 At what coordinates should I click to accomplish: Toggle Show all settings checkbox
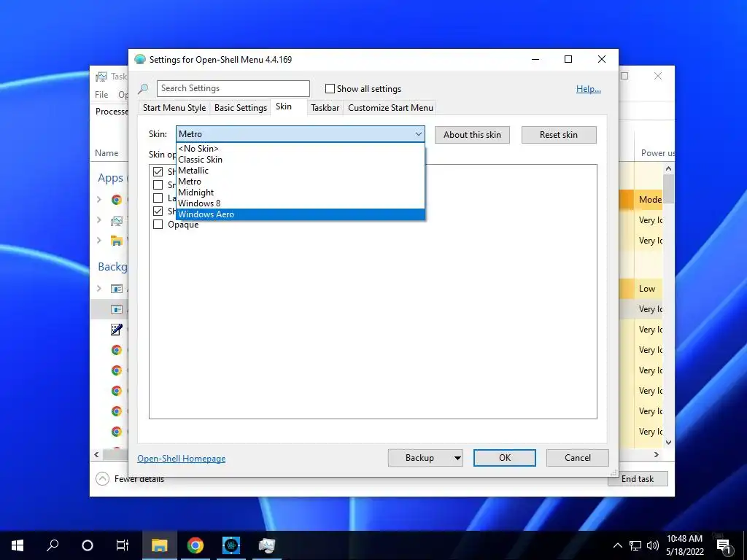(x=330, y=88)
